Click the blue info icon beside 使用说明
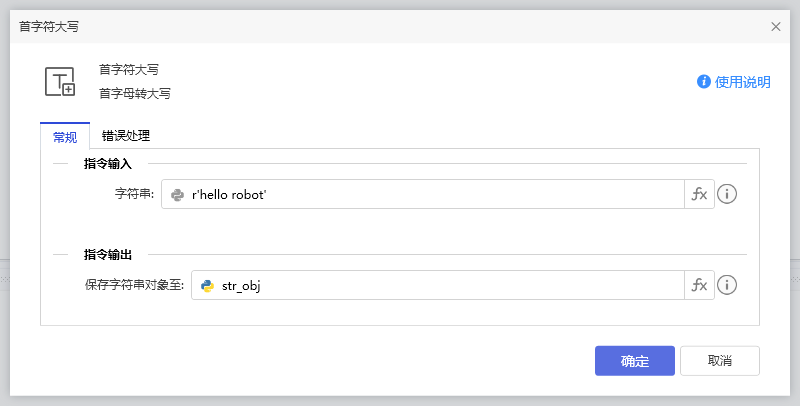The width and height of the screenshot is (800, 406). tap(704, 82)
